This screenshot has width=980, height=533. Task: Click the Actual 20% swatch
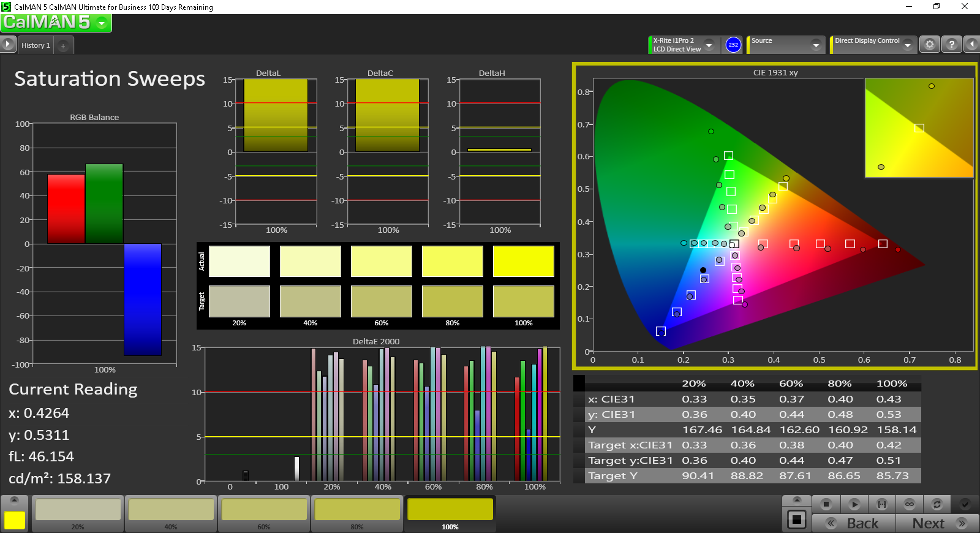click(x=239, y=261)
